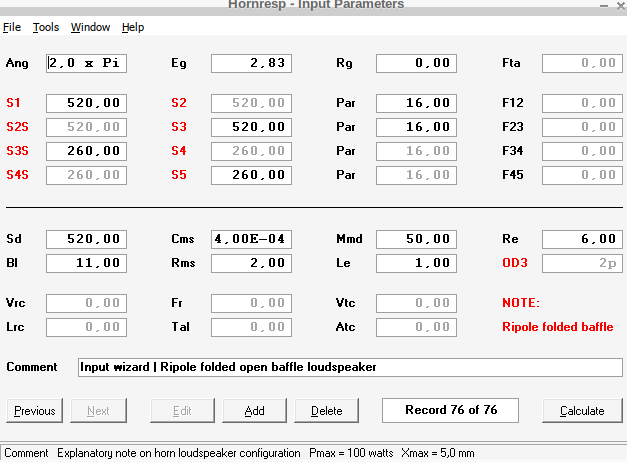Click the grayed-out Next button
The height and width of the screenshot is (462, 627).
coord(98,410)
